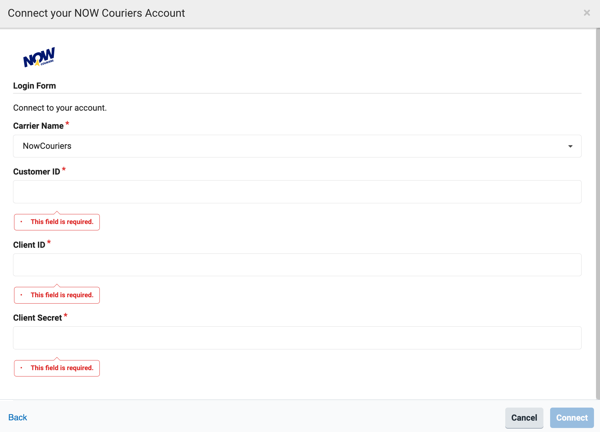The image size is (600, 432).
Task: Click the 'Client ID' label
Action: (29, 245)
